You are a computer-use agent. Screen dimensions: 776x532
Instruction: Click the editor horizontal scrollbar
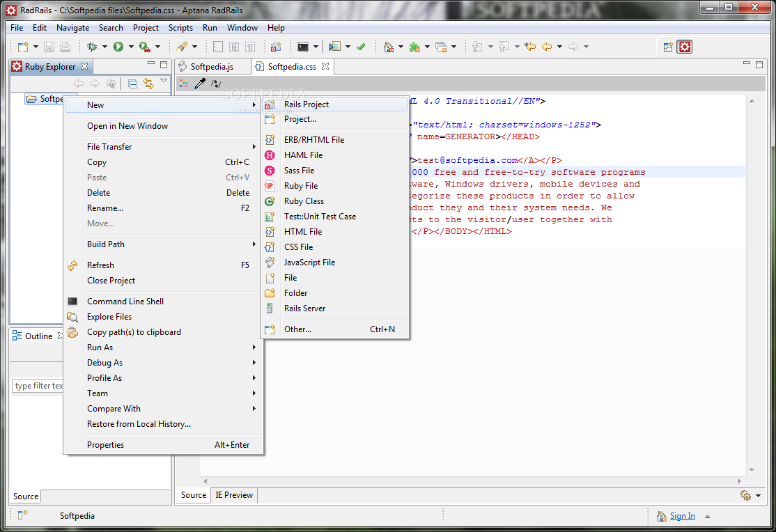(x=472, y=481)
